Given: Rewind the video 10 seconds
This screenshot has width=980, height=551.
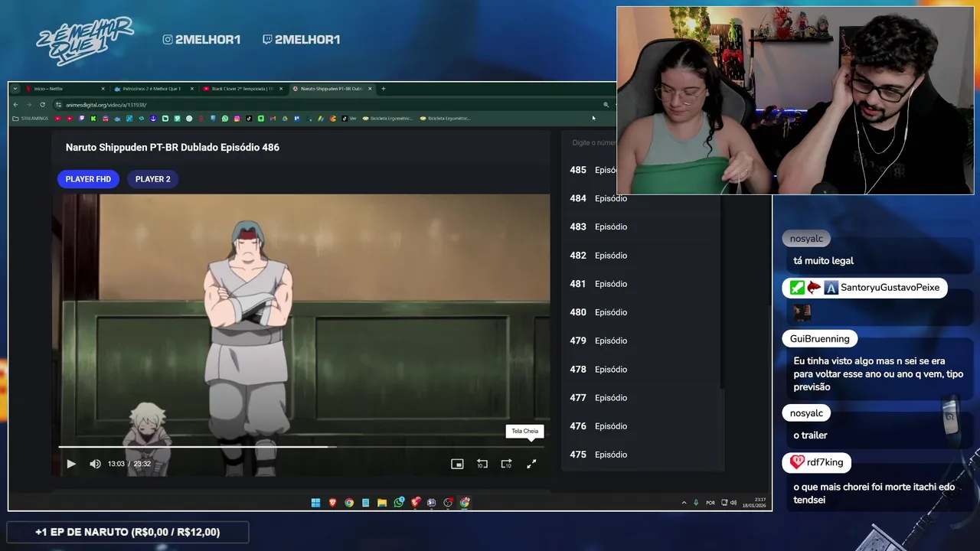Looking at the screenshot, I should [x=482, y=464].
